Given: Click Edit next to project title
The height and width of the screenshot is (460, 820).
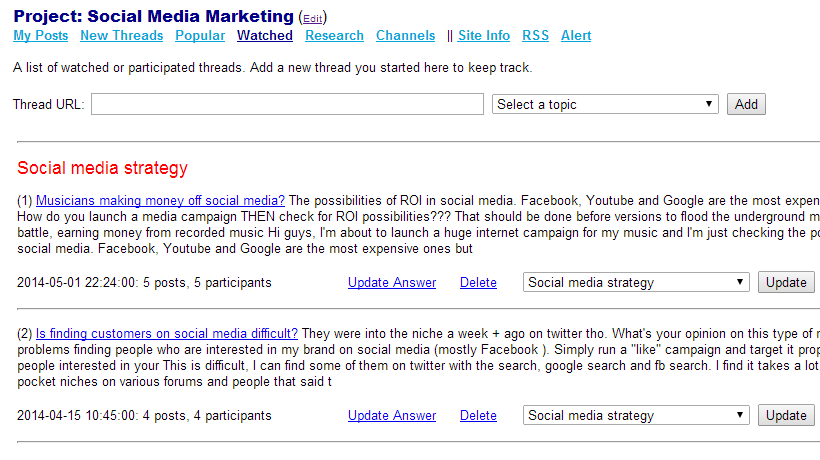Looking at the screenshot, I should (313, 19).
